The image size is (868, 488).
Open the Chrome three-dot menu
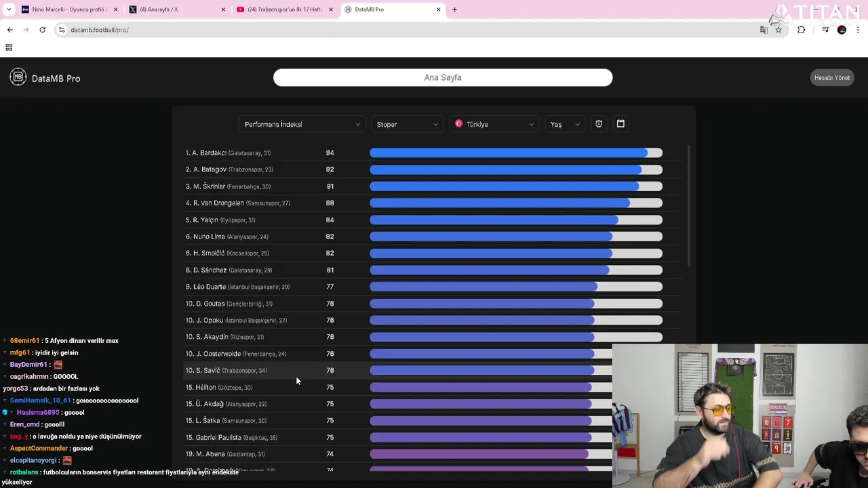[x=859, y=30]
